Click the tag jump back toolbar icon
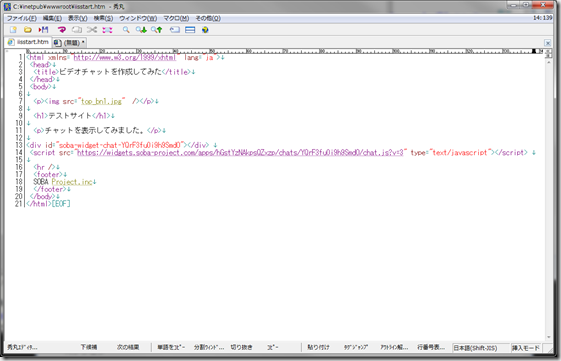The width and height of the screenshot is (561, 361). [175, 30]
